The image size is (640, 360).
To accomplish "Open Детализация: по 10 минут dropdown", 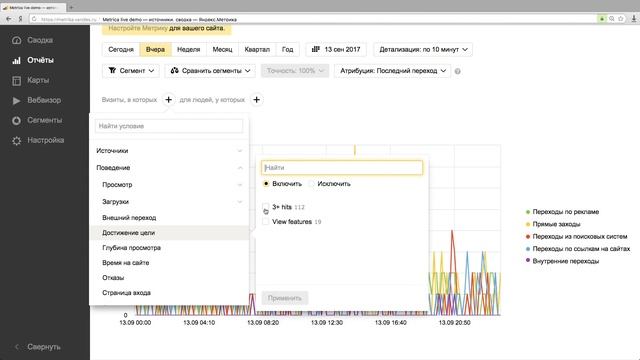I will [423, 49].
